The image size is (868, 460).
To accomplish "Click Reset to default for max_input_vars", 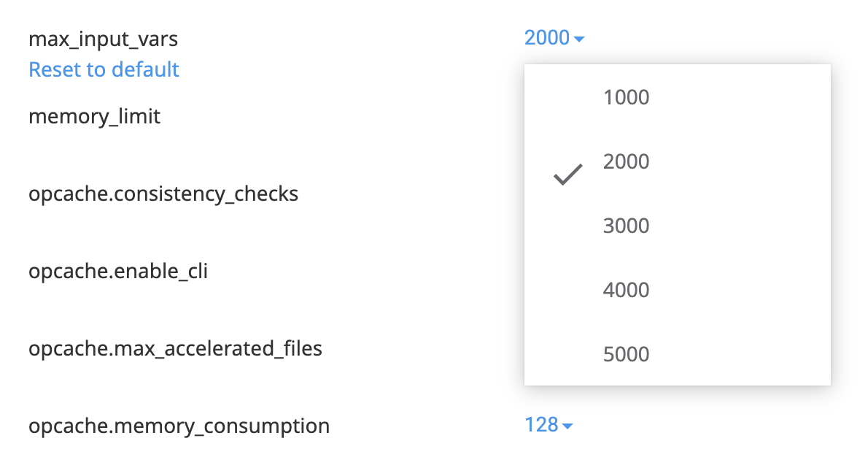I will (104, 69).
